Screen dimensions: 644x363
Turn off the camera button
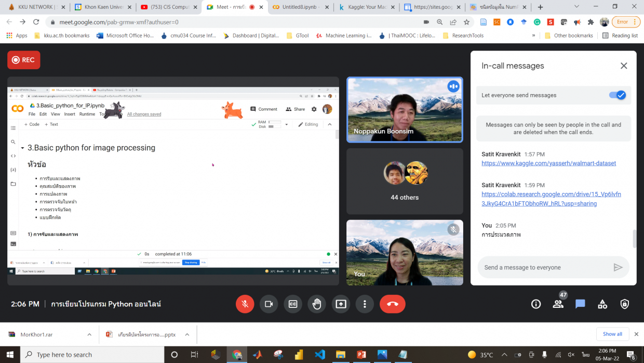[x=269, y=304]
